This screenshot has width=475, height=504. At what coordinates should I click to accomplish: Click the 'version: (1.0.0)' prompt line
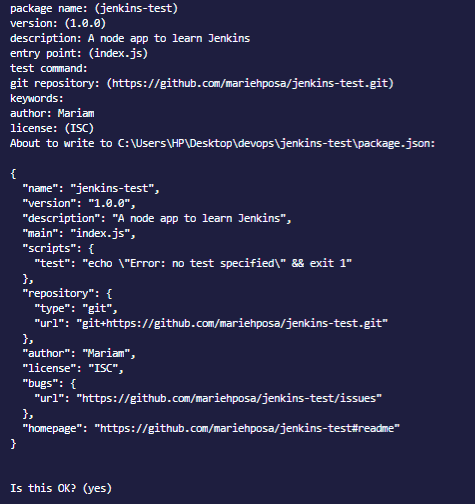tap(58, 23)
